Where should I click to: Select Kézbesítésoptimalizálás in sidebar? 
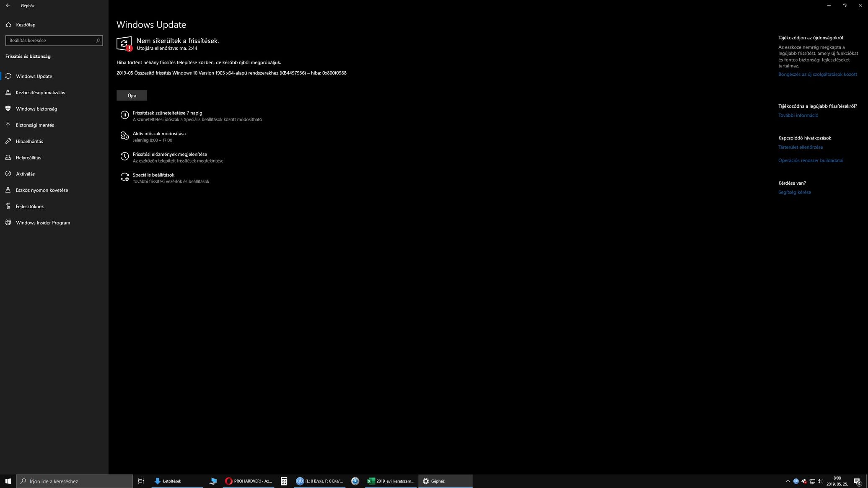[x=40, y=93]
